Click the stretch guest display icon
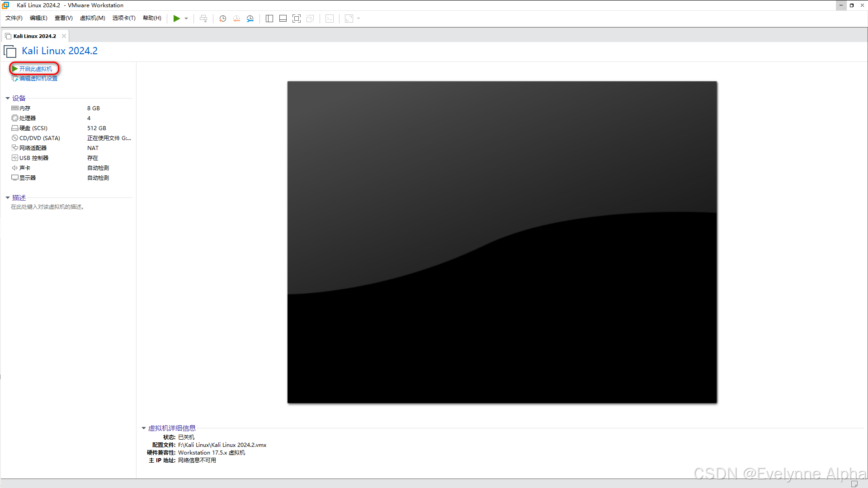This screenshot has height=488, width=868. (349, 19)
